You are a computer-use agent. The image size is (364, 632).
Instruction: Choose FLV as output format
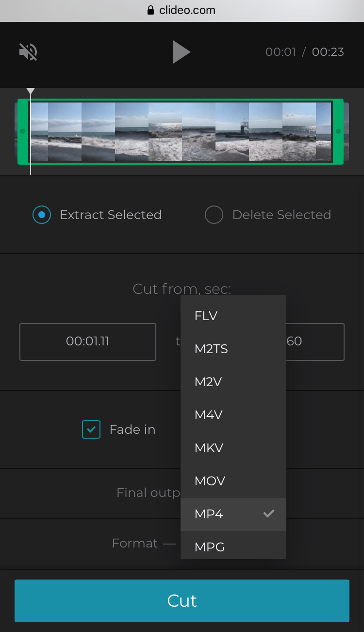pos(206,316)
